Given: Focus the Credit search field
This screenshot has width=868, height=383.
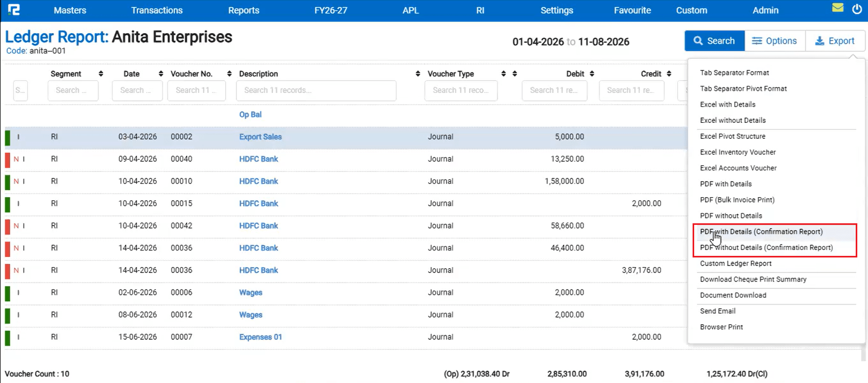Looking at the screenshot, I should click(632, 91).
